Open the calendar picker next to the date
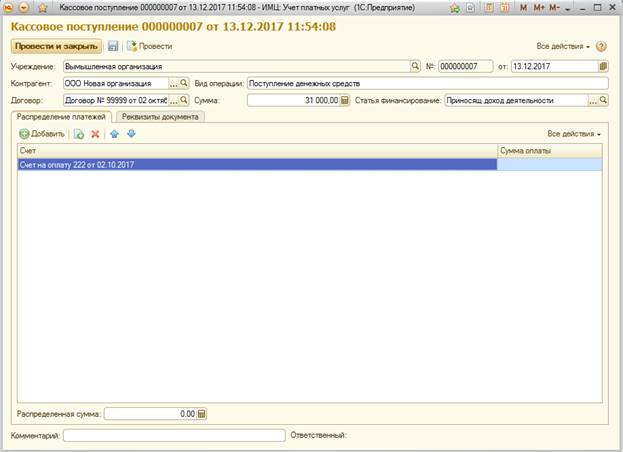 (x=602, y=66)
